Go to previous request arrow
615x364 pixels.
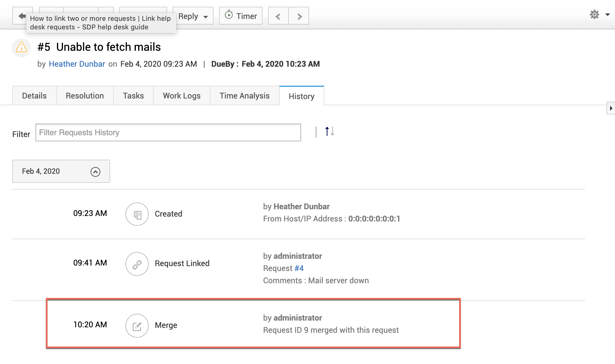click(x=278, y=16)
